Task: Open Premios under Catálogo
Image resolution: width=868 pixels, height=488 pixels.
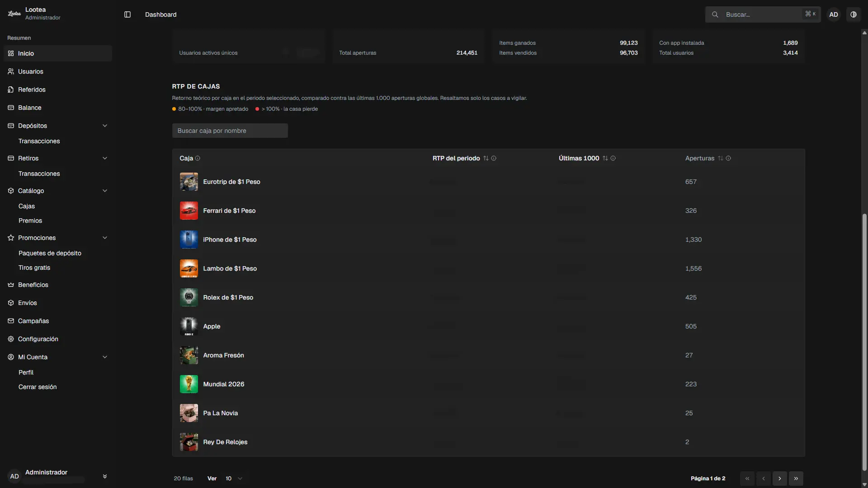Action: pyautogui.click(x=30, y=221)
